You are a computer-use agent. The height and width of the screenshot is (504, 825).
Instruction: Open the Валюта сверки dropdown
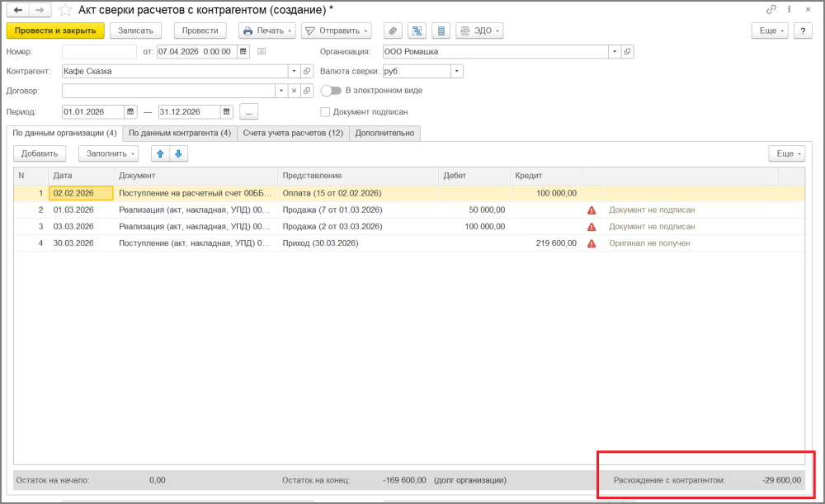[x=457, y=71]
